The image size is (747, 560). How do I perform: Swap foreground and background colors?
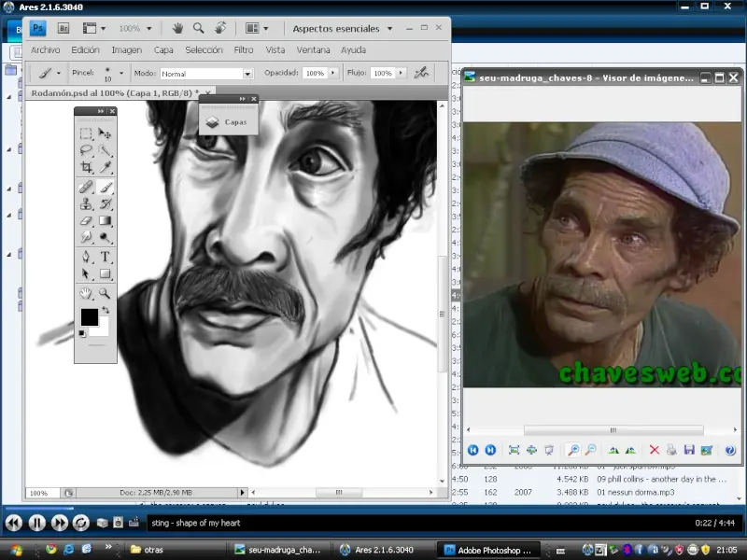click(106, 311)
